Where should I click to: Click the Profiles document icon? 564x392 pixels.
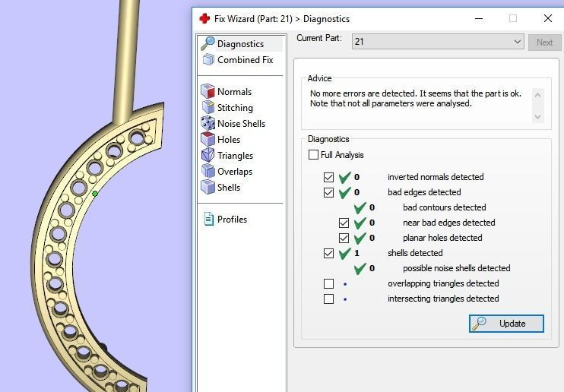(x=208, y=219)
